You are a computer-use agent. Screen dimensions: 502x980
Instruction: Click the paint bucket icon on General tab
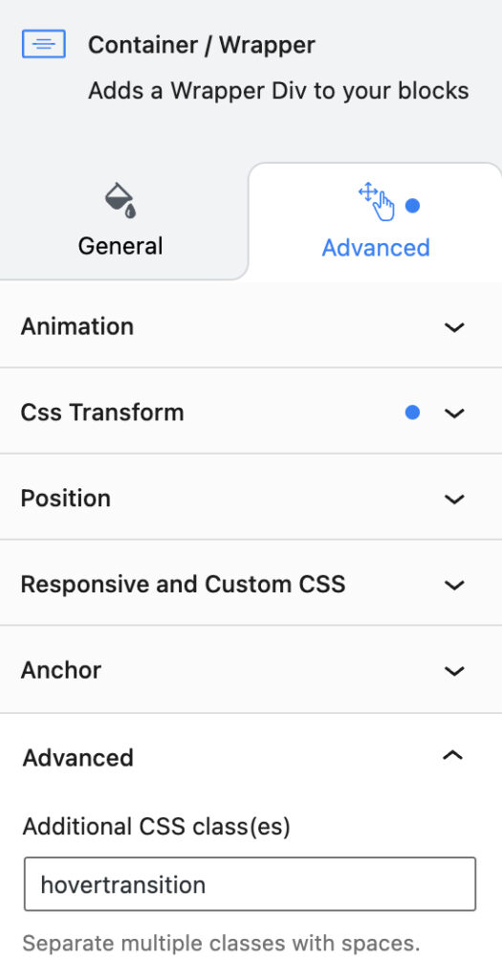pos(120,200)
